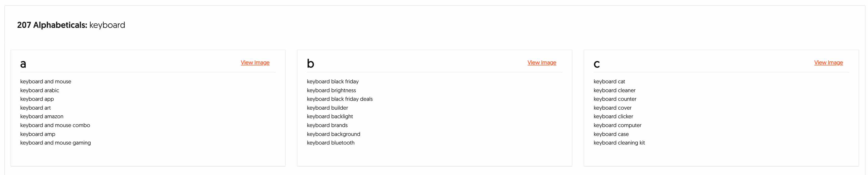Select the 'keyboard bluetooth' suggestion
This screenshot has height=175, width=868.
point(331,143)
